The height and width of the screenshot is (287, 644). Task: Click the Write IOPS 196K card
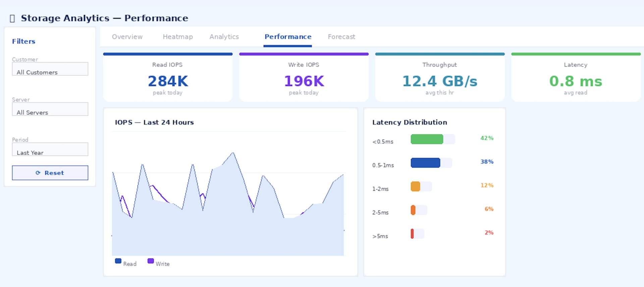pos(304,78)
